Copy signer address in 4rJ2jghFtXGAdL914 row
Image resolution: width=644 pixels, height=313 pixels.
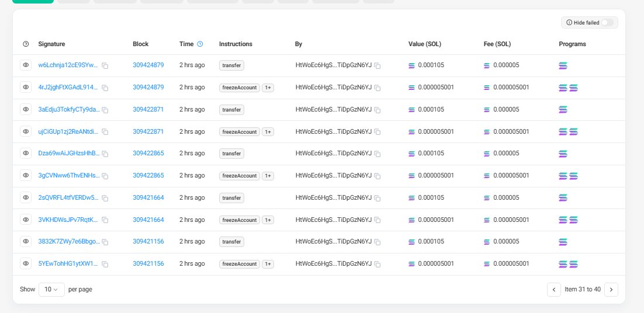tap(378, 88)
